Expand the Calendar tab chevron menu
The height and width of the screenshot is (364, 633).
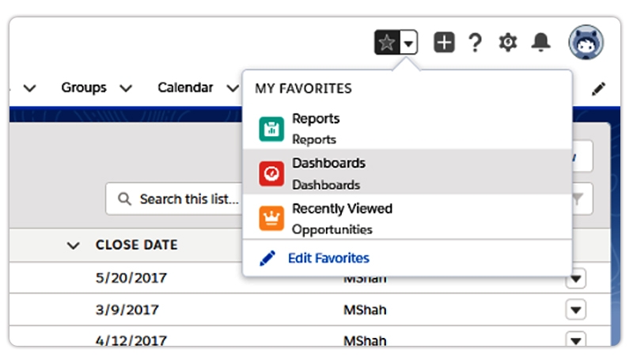(231, 89)
